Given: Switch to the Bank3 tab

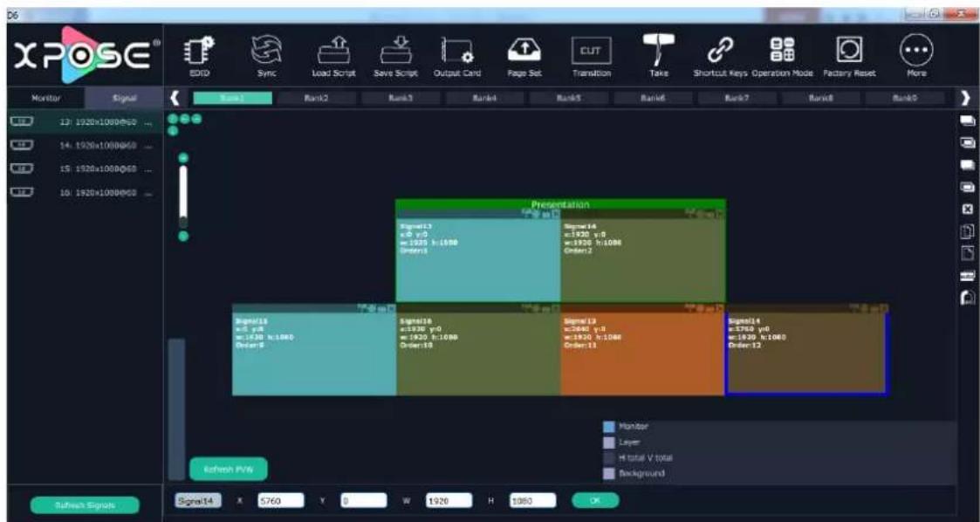Looking at the screenshot, I should point(401,98).
